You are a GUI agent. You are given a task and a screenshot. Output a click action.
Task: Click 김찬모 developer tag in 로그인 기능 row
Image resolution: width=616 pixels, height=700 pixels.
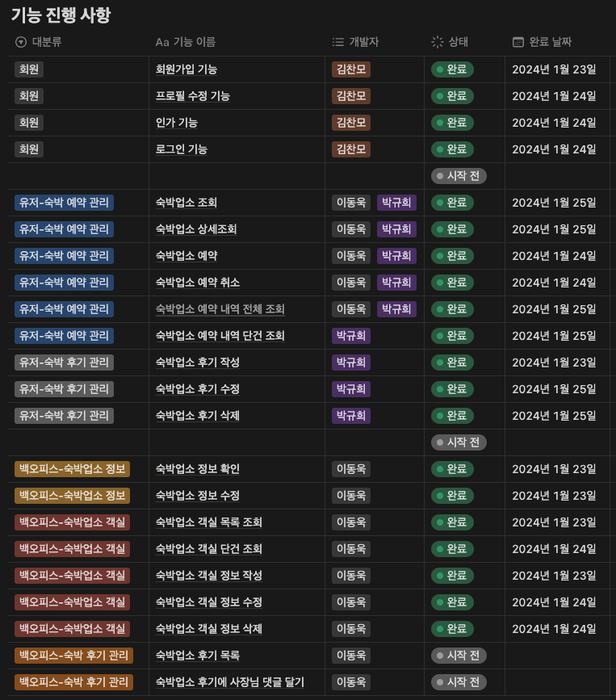click(x=351, y=149)
